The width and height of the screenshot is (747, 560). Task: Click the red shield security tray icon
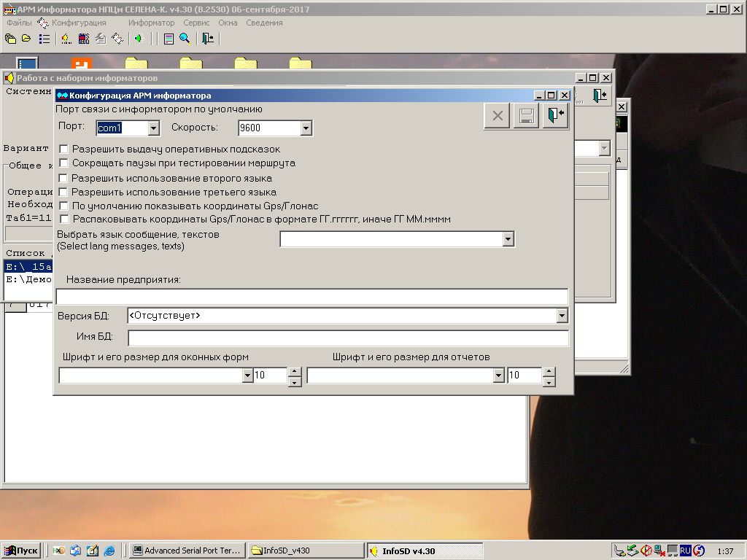[646, 551]
